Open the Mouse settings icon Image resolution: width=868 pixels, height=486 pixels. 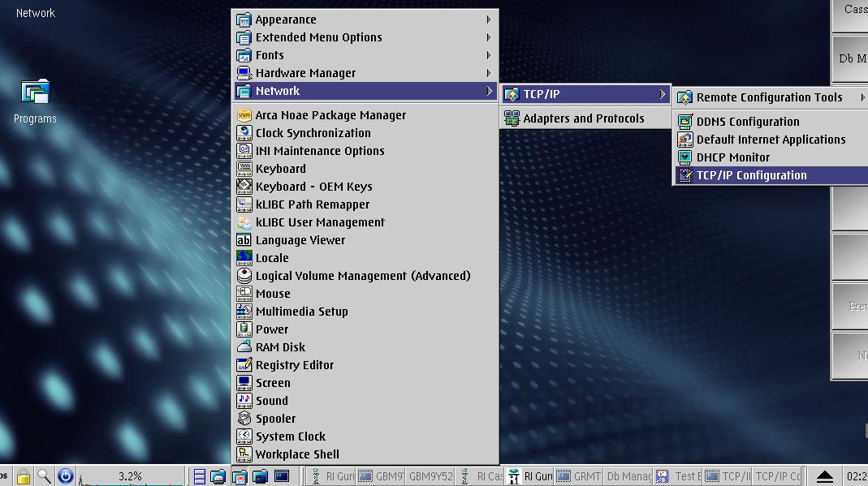244,294
